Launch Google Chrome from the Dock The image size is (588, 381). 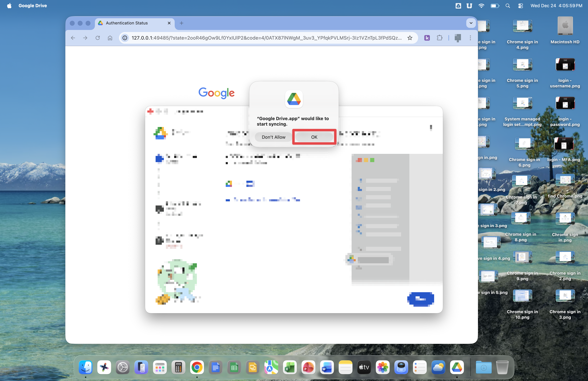tap(197, 368)
